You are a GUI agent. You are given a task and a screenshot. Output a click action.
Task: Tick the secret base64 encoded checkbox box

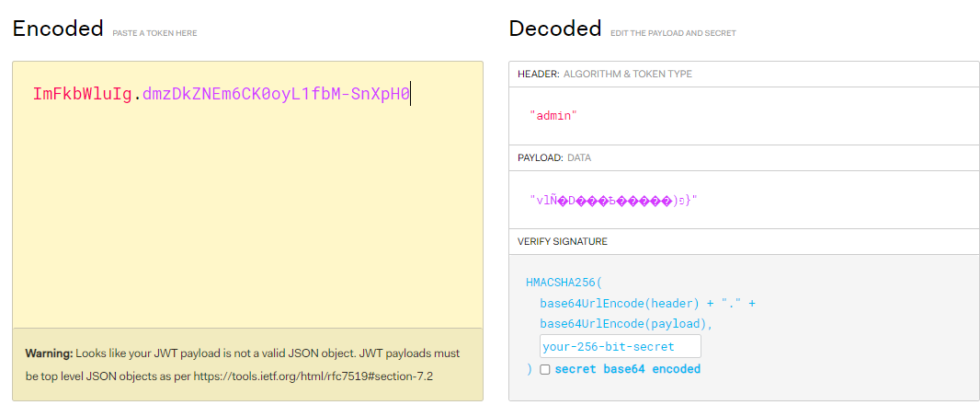[545, 369]
